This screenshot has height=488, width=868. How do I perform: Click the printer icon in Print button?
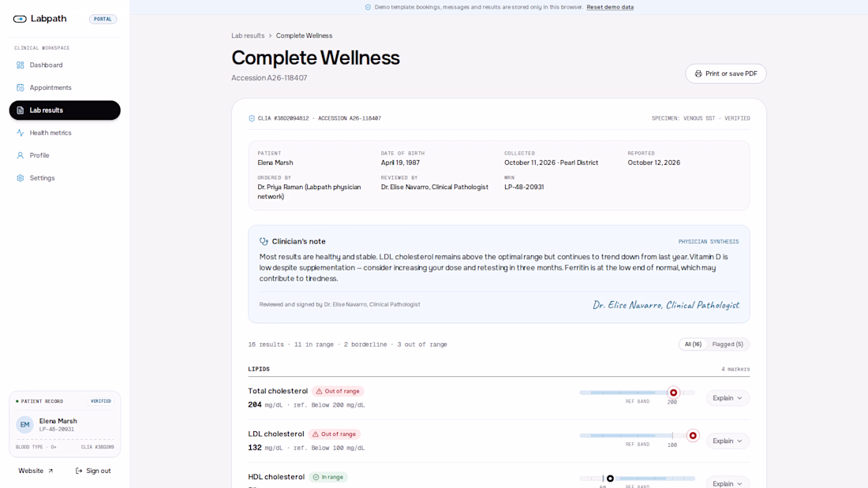tap(698, 73)
